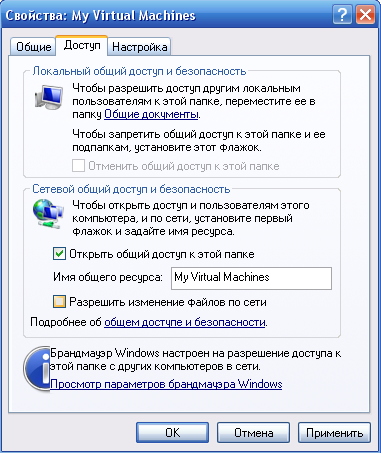The width and height of the screenshot is (381, 453).
Task: Open the Общие документы link
Action: (151, 114)
